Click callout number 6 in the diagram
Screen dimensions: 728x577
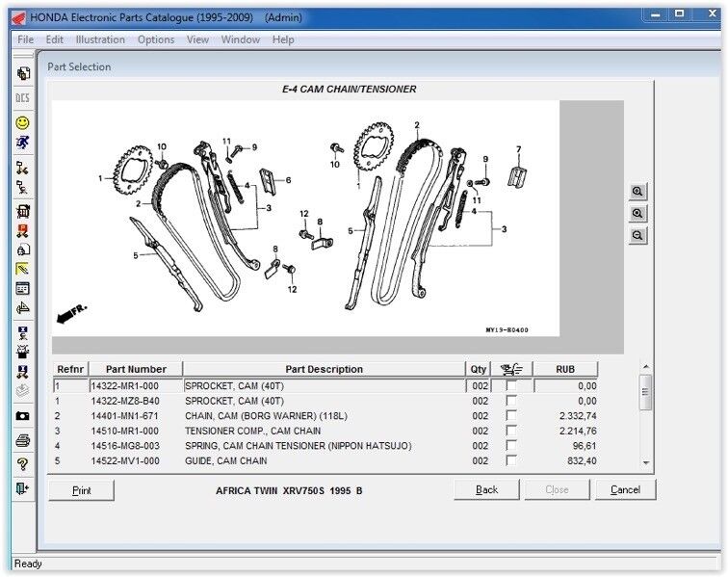coord(288,180)
